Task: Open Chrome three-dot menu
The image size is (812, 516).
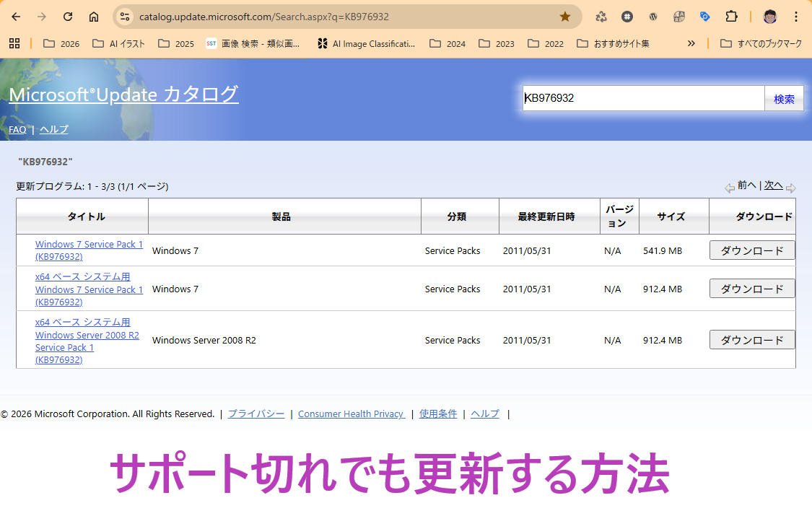Action: tap(796, 17)
